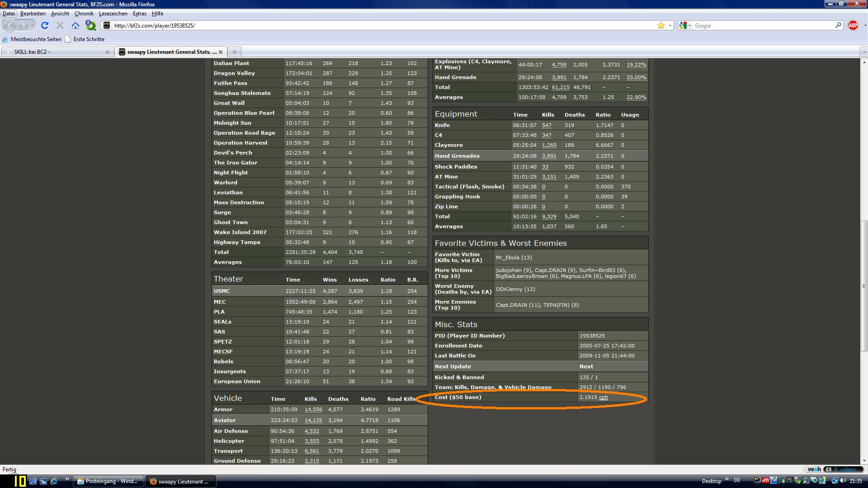This screenshot has width=868, height=488.
Task: Click the browser Back arrow button
Action: 10,26
